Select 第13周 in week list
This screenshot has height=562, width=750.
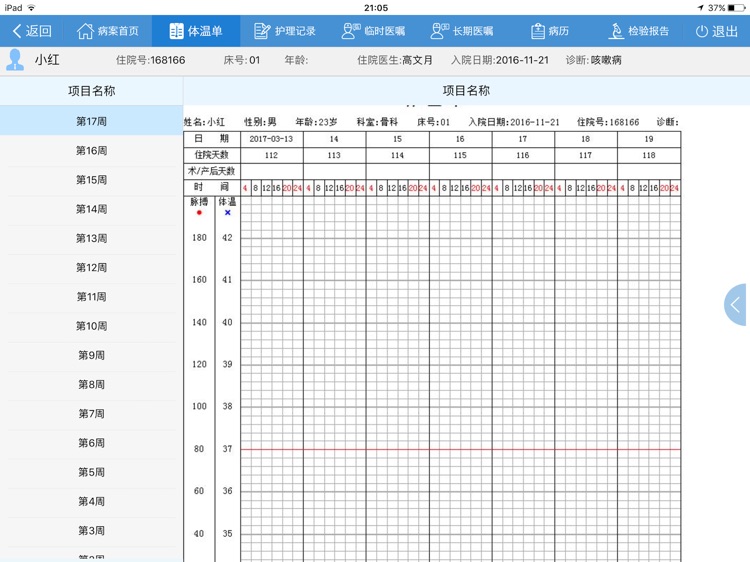91,238
